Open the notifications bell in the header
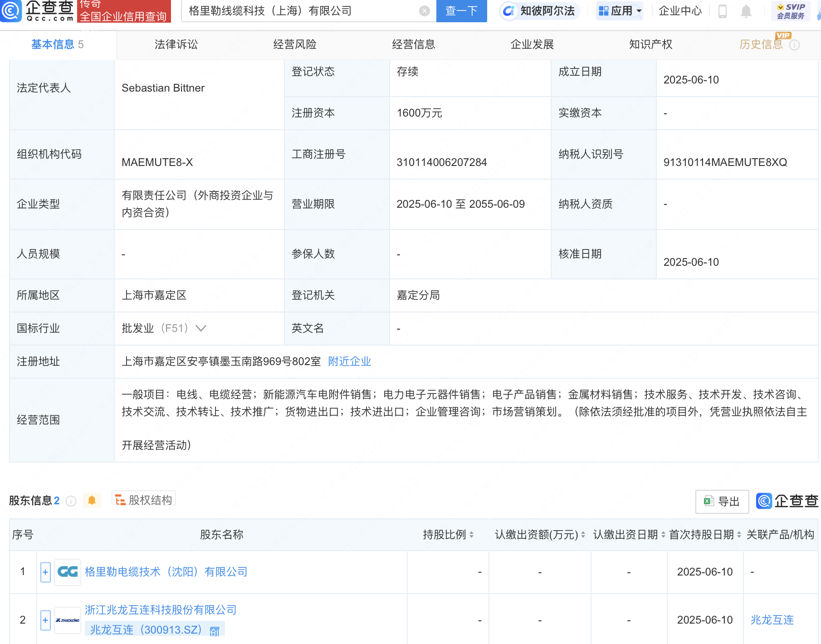Viewport: 821px width, 644px height. point(746,11)
